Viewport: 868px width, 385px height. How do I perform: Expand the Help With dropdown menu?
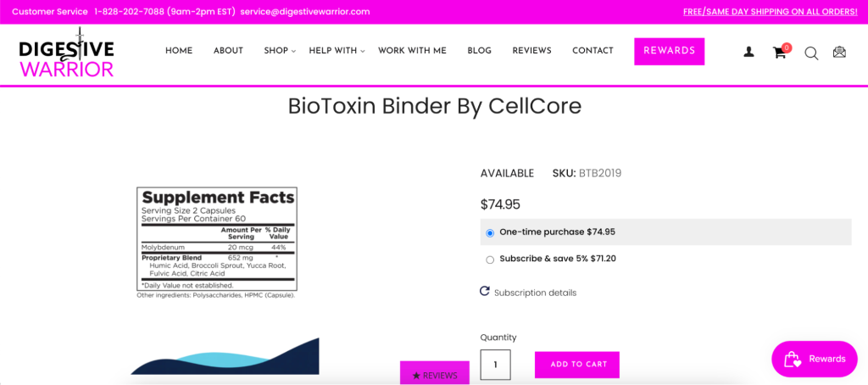coord(337,51)
